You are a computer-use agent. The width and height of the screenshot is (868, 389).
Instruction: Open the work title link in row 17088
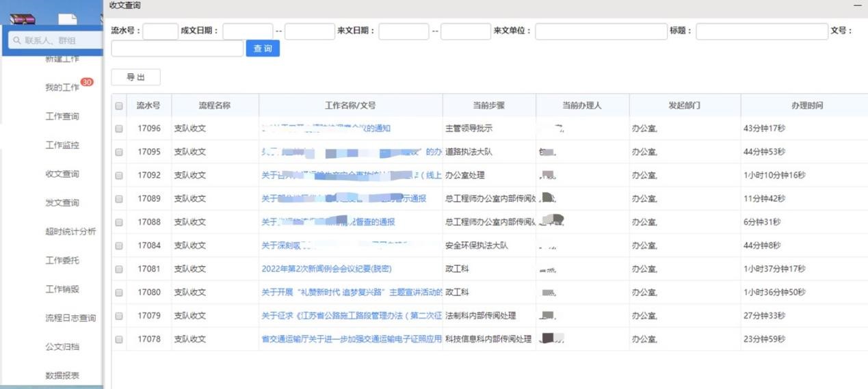(328, 222)
